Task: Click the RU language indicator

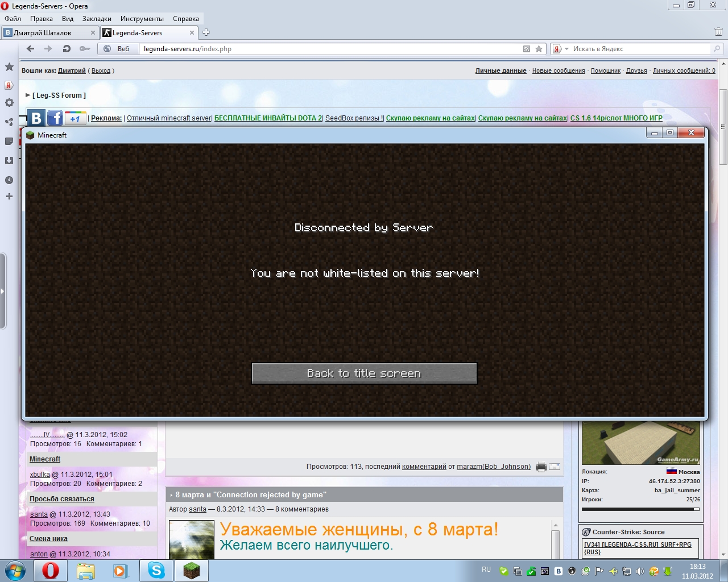Action: tap(486, 569)
